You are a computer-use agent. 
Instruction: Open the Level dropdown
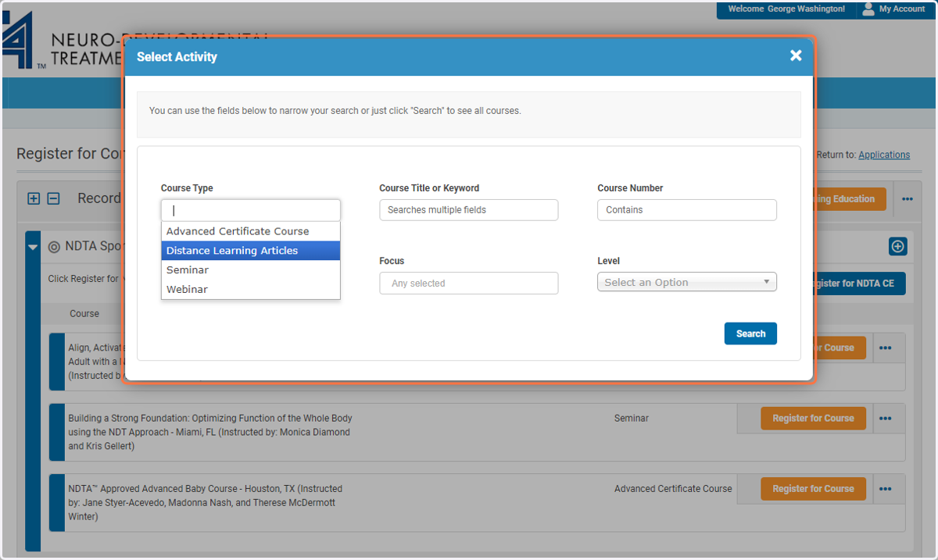687,282
